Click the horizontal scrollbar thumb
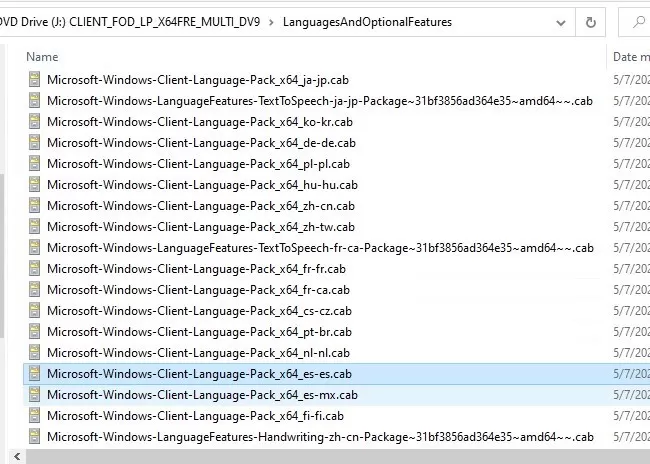 pyautogui.click(x=337, y=457)
